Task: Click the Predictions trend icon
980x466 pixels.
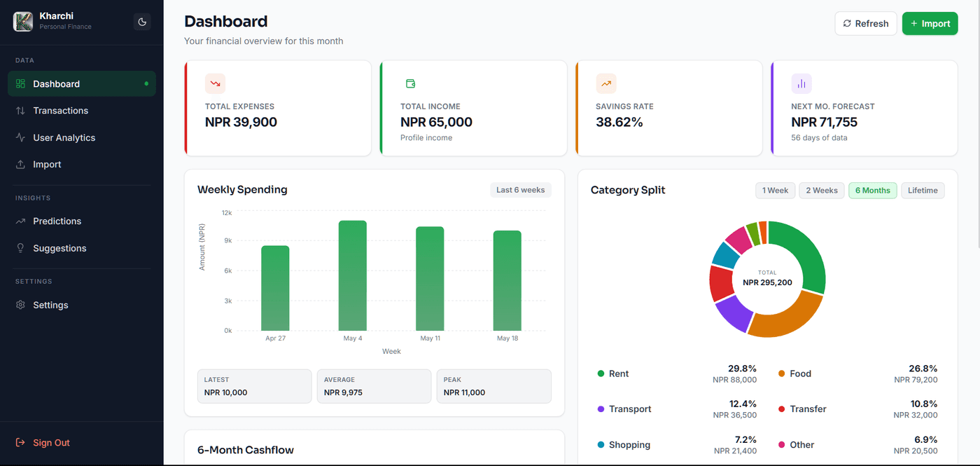Action: [20, 221]
